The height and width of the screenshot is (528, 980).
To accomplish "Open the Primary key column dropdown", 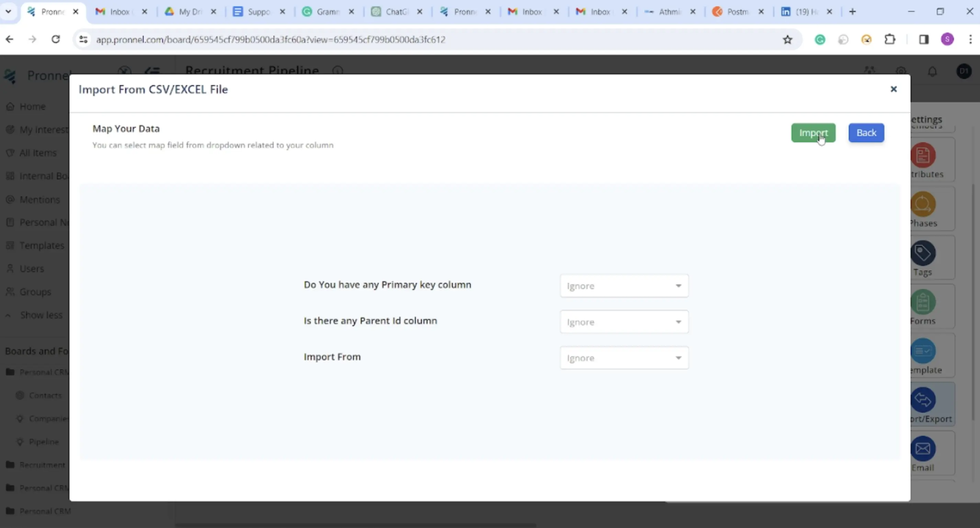I will pyautogui.click(x=624, y=286).
